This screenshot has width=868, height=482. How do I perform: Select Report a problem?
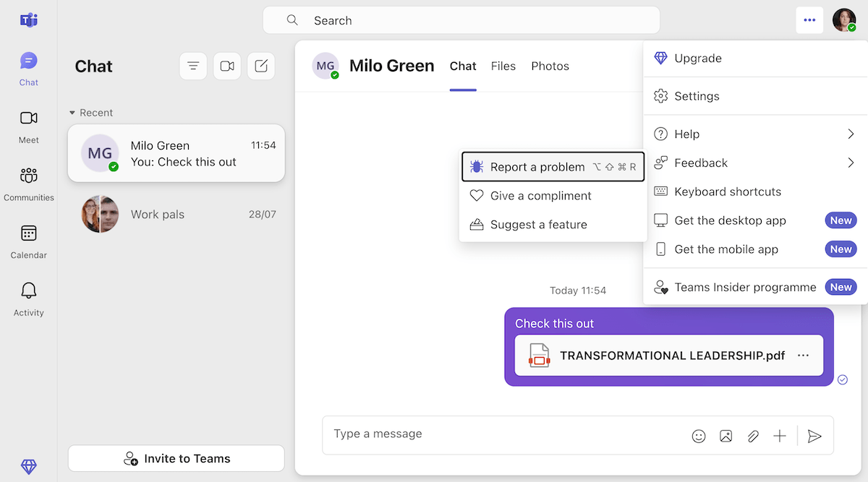[553, 167]
